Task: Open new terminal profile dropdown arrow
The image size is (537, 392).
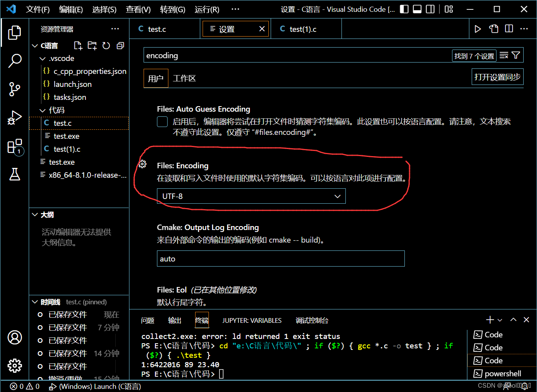Action: point(500,320)
